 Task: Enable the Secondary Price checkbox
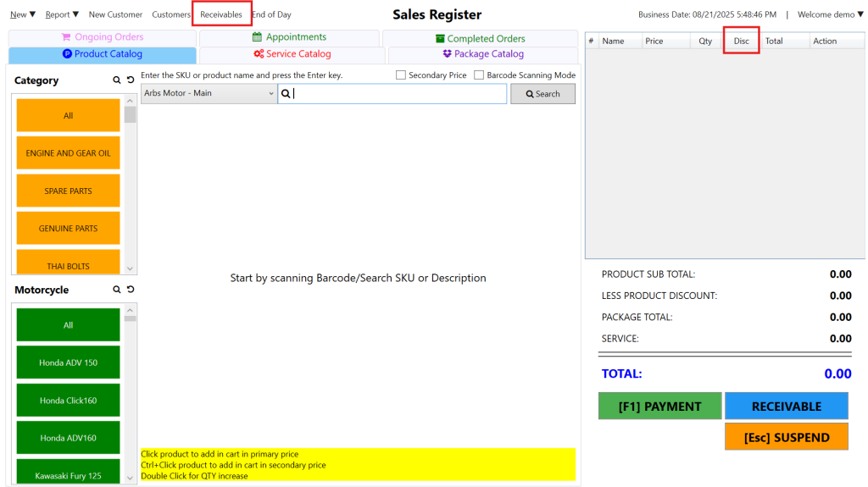point(401,75)
